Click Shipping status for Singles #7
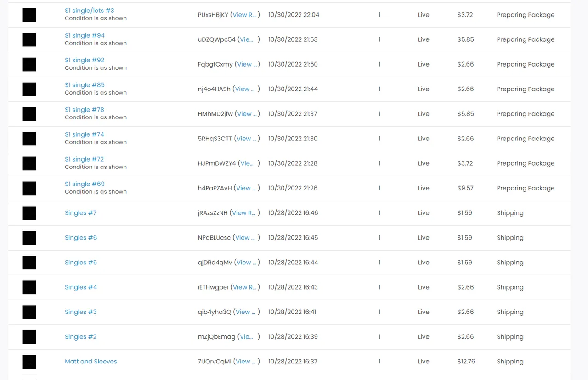The image size is (588, 380). tap(510, 213)
